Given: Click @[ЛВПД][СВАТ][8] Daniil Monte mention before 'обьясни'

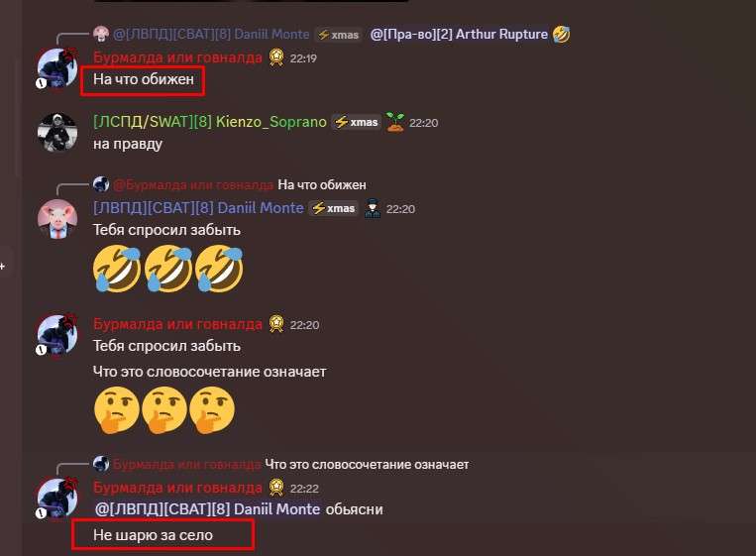Looking at the screenshot, I should [208, 509].
